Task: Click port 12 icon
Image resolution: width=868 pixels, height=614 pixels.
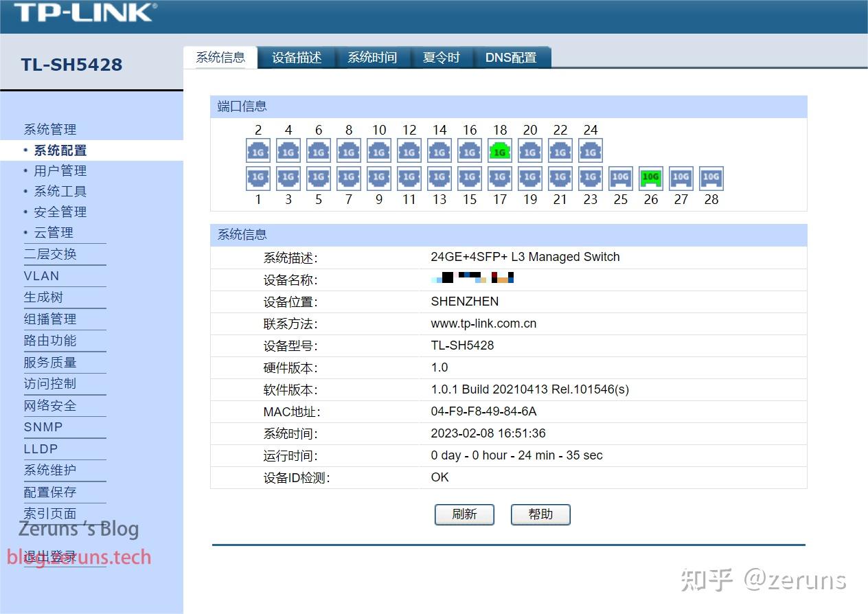Action: pos(409,150)
